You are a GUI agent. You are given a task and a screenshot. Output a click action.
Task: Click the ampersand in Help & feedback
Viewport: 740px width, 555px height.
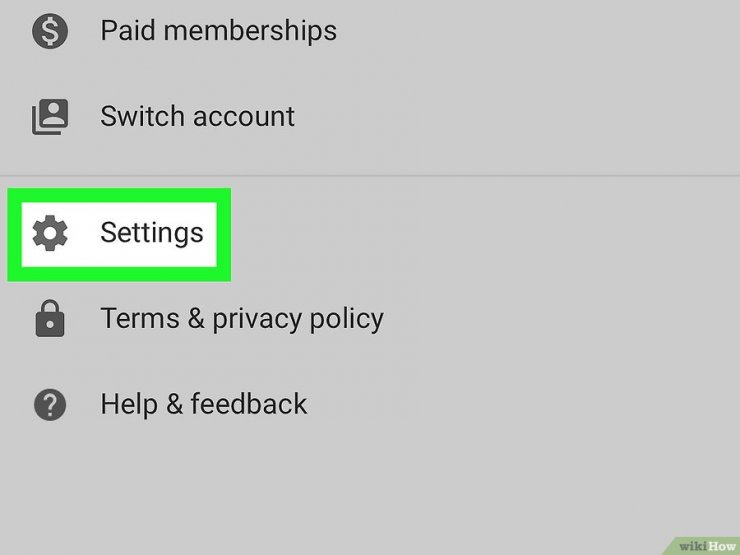coord(174,404)
